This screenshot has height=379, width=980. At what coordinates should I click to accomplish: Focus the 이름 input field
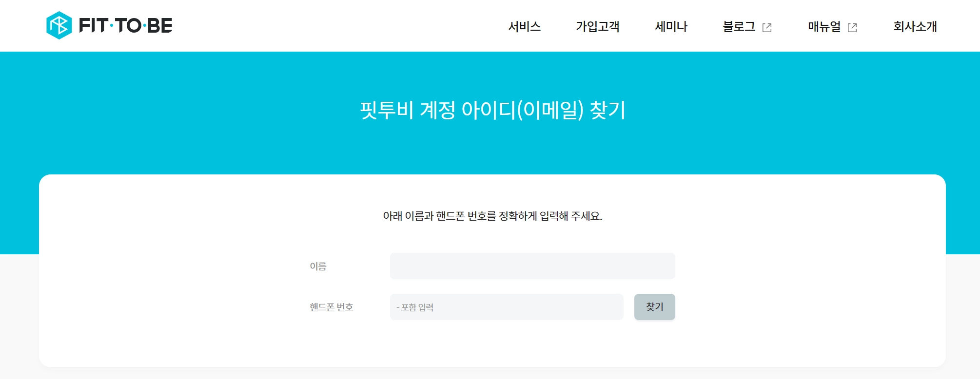click(532, 266)
